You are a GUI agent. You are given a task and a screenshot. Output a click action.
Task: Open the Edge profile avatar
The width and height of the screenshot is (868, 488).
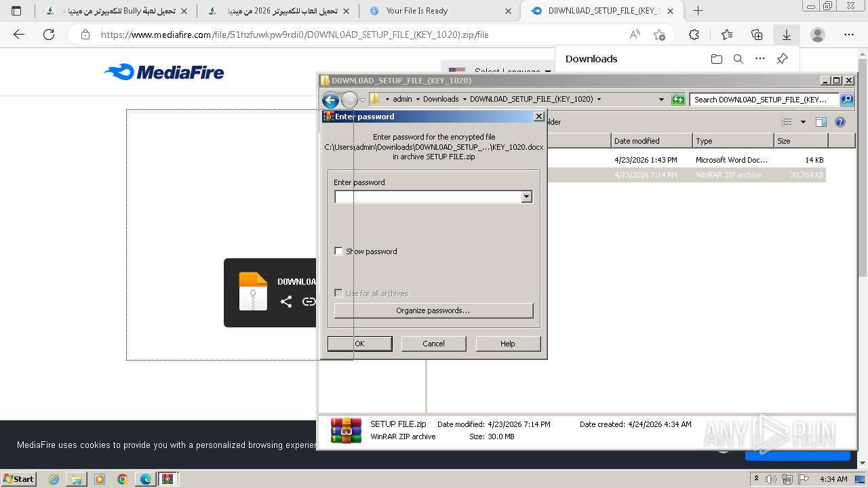pyautogui.click(x=818, y=35)
